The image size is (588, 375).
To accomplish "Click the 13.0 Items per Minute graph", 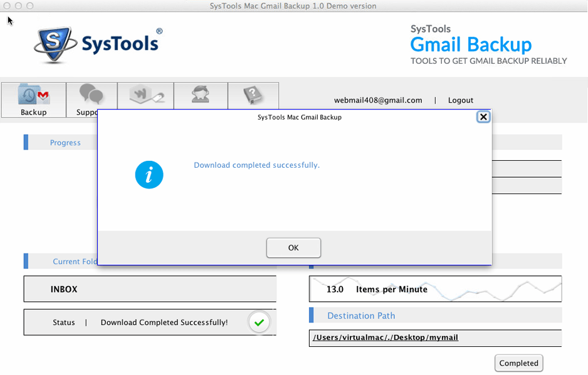I will click(436, 289).
